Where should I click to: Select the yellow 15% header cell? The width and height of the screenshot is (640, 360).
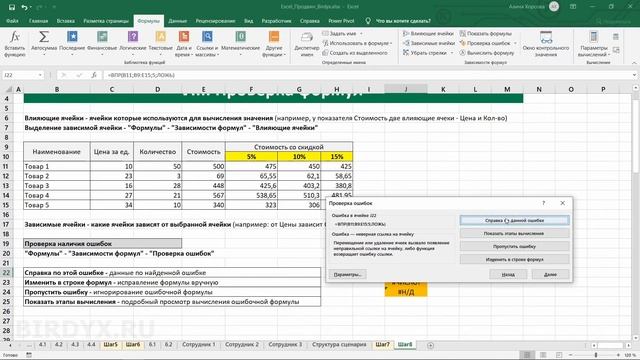click(337, 157)
